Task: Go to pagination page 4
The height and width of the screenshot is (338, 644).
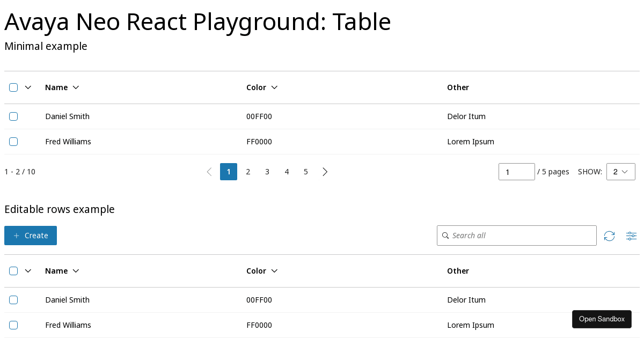Action: [287, 172]
